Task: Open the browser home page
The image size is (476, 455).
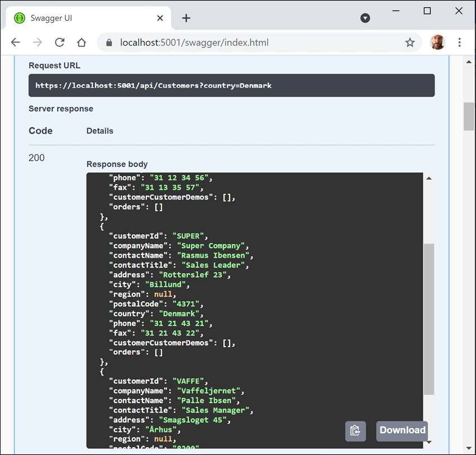Action: coord(82,42)
